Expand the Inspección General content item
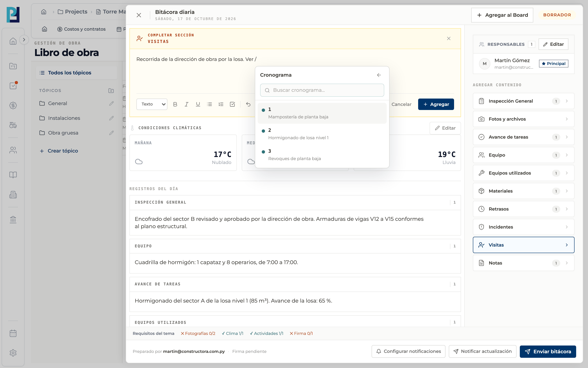The height and width of the screenshot is (368, 588). pos(523,101)
